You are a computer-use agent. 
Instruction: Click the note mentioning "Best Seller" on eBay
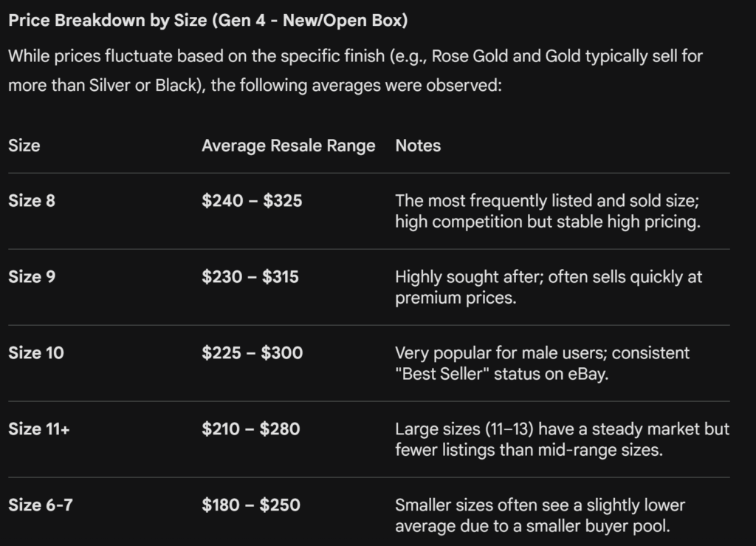(542, 364)
